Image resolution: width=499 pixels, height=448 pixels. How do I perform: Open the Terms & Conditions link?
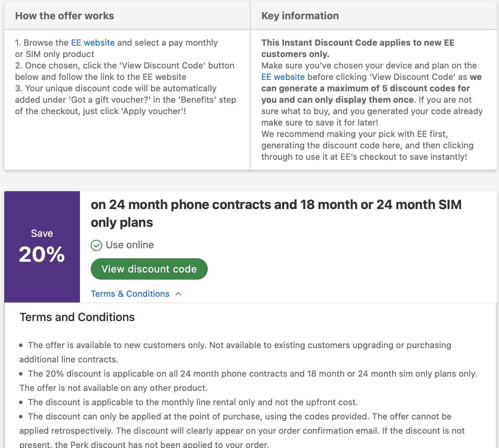point(130,294)
